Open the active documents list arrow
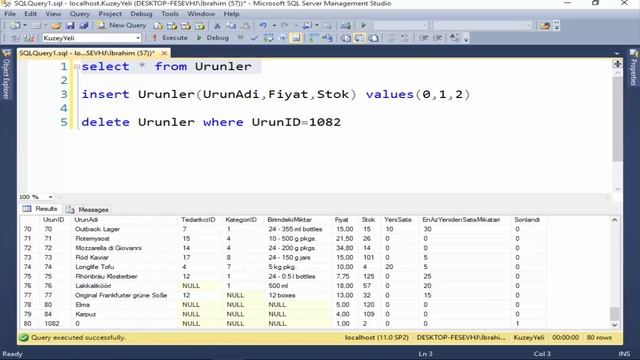This screenshot has height=360, width=640. coord(617,53)
